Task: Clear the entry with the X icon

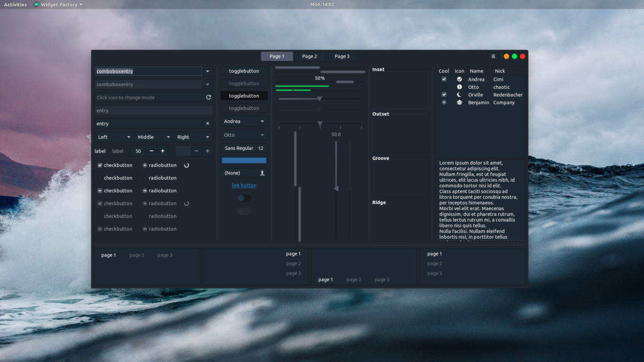Action: tap(207, 124)
